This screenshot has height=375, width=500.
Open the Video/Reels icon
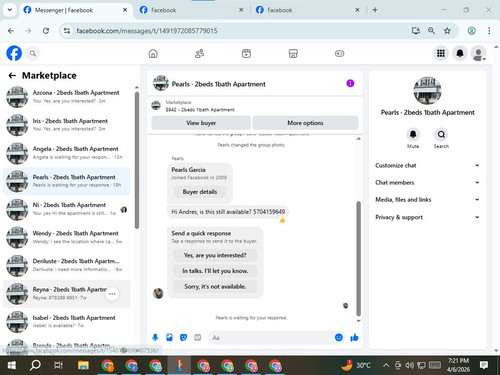(x=246, y=53)
